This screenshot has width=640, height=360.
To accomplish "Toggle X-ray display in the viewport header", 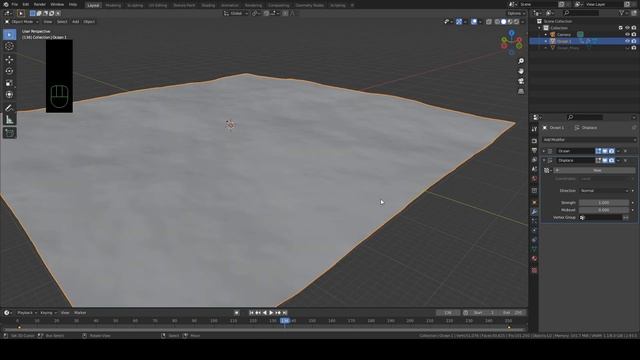I will pos(489,22).
